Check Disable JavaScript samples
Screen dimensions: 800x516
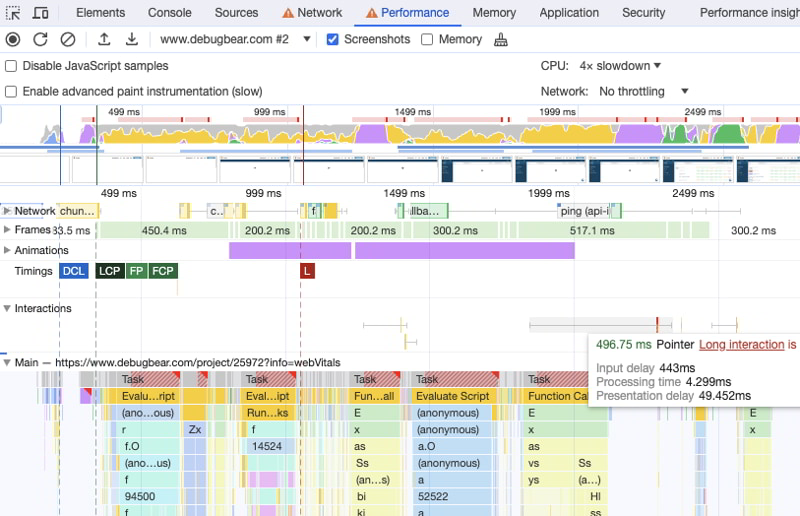11,66
